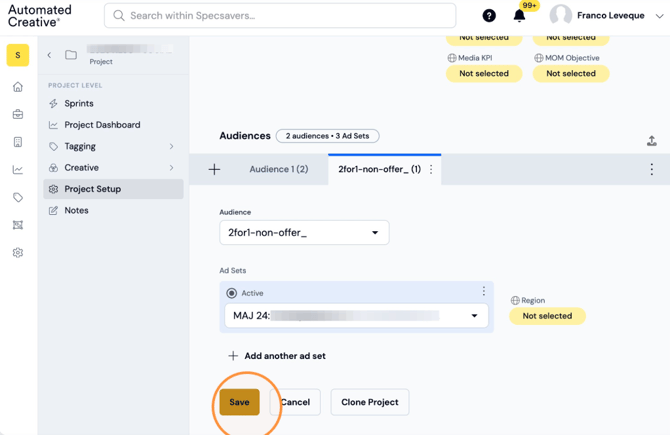Open the MAJ 24 ad set dropdown
Image resolution: width=670 pixels, height=435 pixels.
point(356,316)
